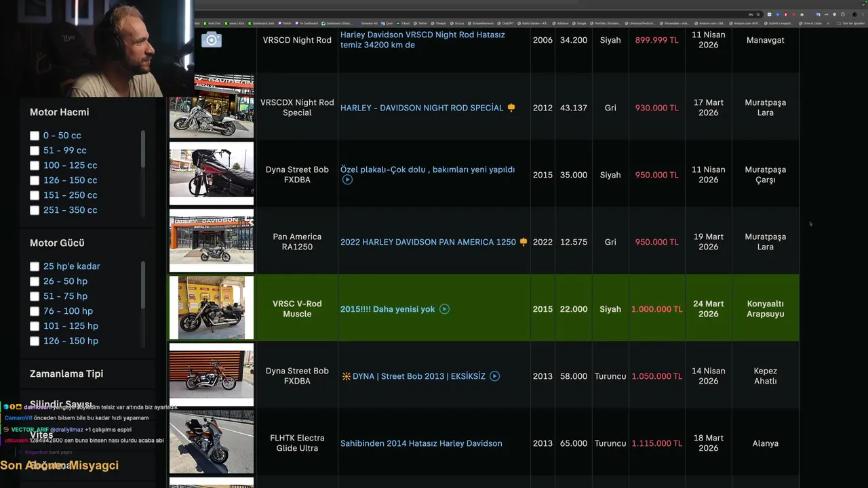Click the badge icon after 'PAN AMERICA 1250' title
868x488 pixels.
point(524,242)
